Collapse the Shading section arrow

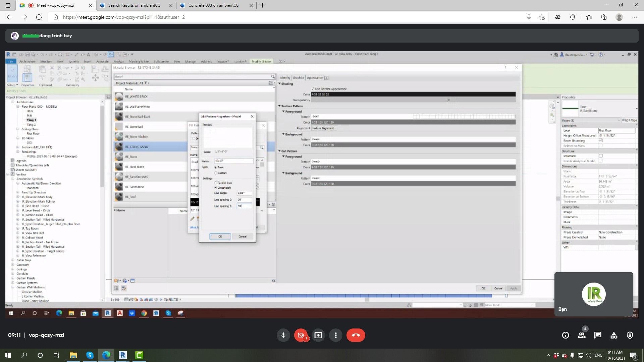pyautogui.click(x=279, y=84)
